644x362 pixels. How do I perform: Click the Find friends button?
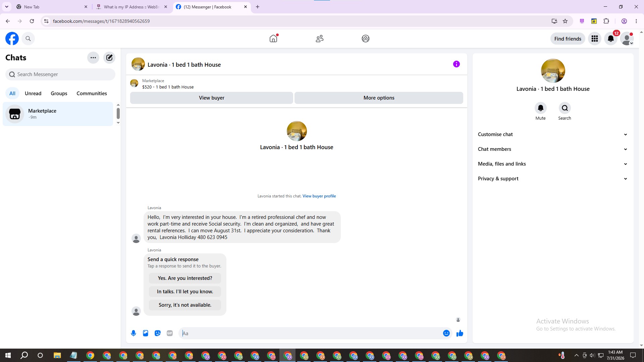coord(568,39)
